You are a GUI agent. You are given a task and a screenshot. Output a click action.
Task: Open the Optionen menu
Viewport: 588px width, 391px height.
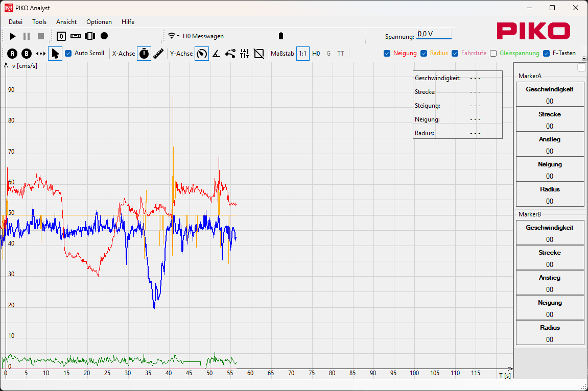tap(99, 22)
